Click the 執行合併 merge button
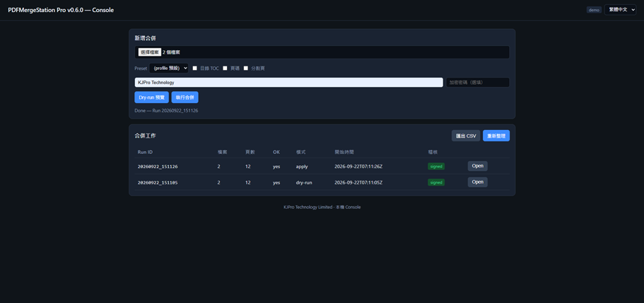 tap(185, 97)
